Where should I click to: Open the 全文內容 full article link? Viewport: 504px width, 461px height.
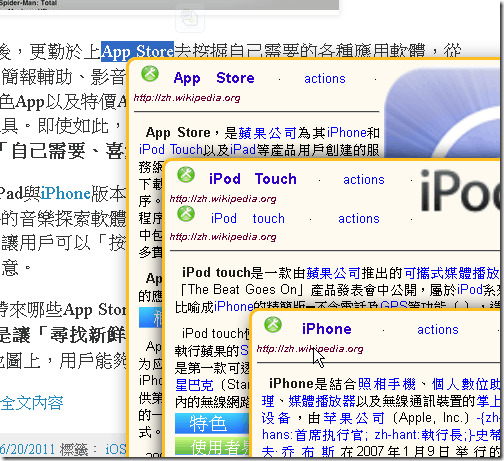point(32,403)
